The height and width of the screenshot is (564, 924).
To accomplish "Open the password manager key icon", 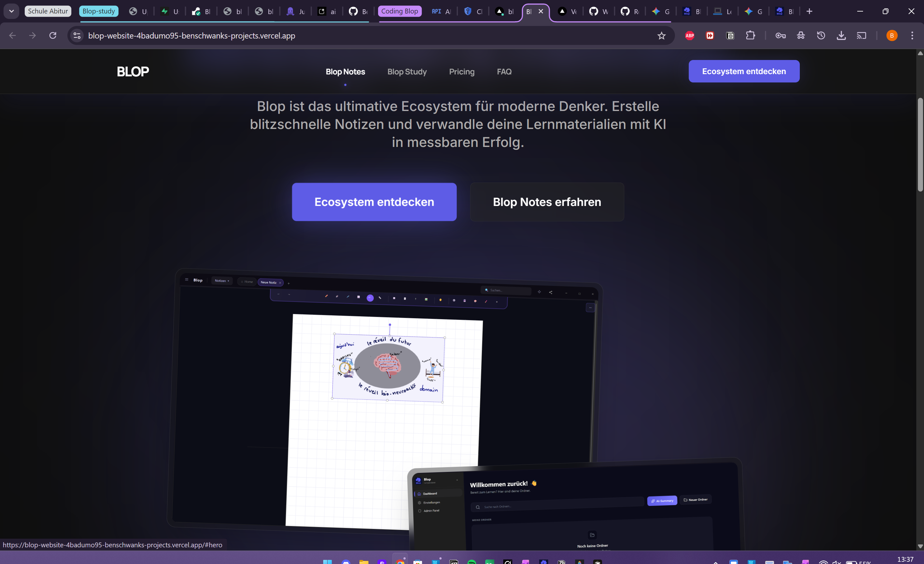I will tap(780, 36).
